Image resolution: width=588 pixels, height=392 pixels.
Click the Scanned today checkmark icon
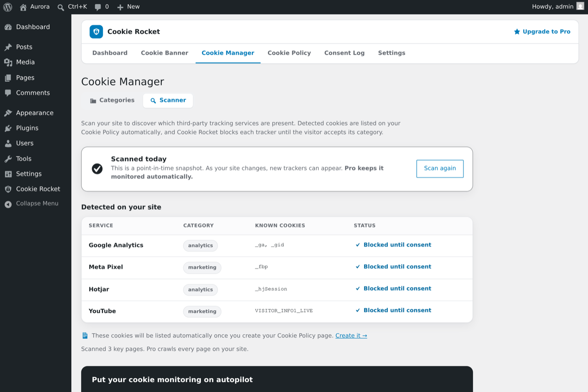click(x=97, y=169)
